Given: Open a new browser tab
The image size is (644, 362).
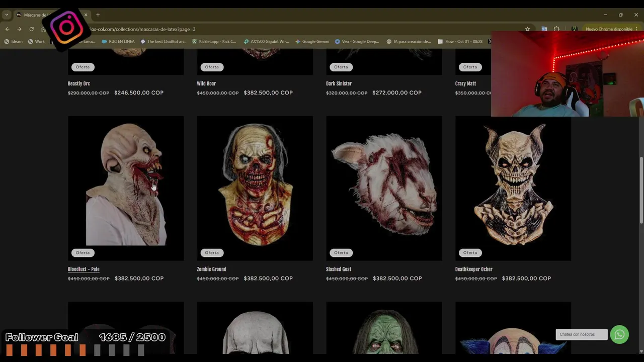Looking at the screenshot, I should pos(98,15).
